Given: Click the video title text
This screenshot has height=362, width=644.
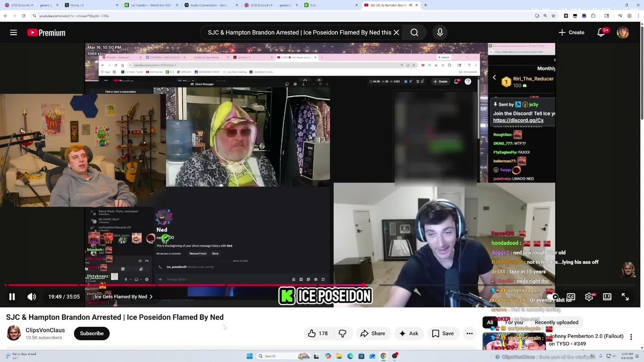Looking at the screenshot, I should point(115,317).
